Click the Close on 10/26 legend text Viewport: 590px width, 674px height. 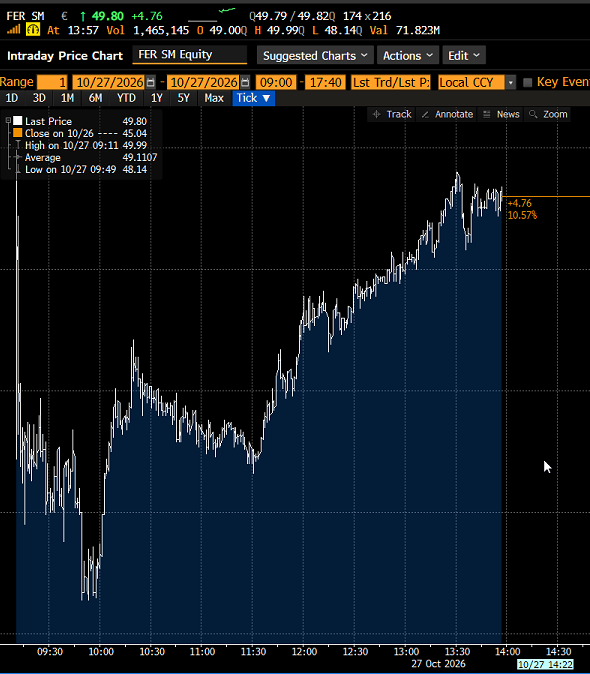[x=59, y=133]
